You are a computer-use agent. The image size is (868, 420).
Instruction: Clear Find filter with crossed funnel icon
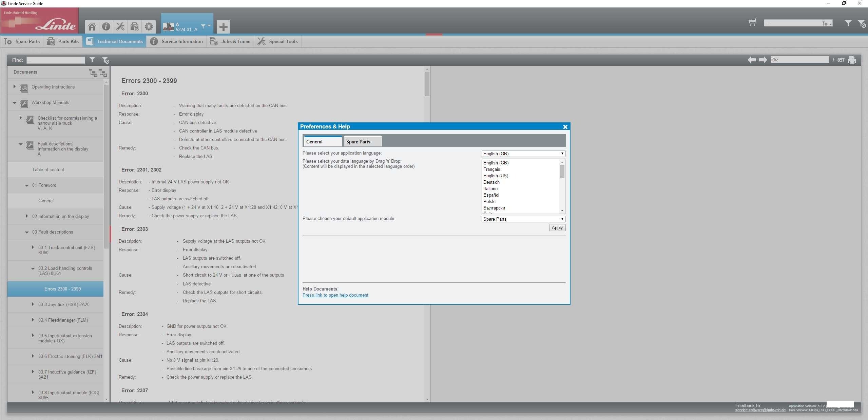105,60
